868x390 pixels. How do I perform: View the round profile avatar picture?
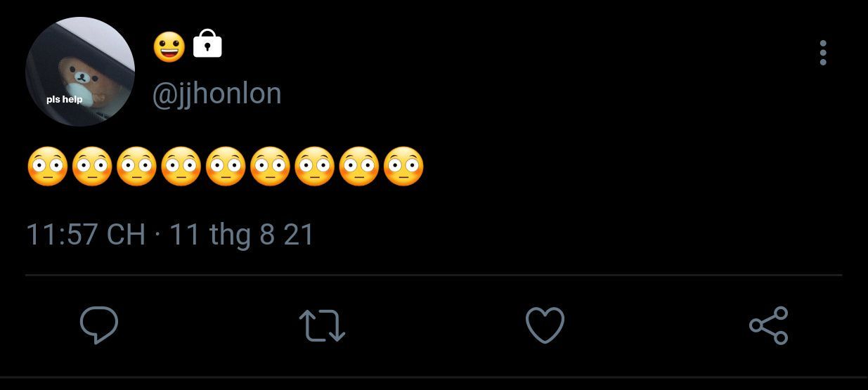(80, 72)
